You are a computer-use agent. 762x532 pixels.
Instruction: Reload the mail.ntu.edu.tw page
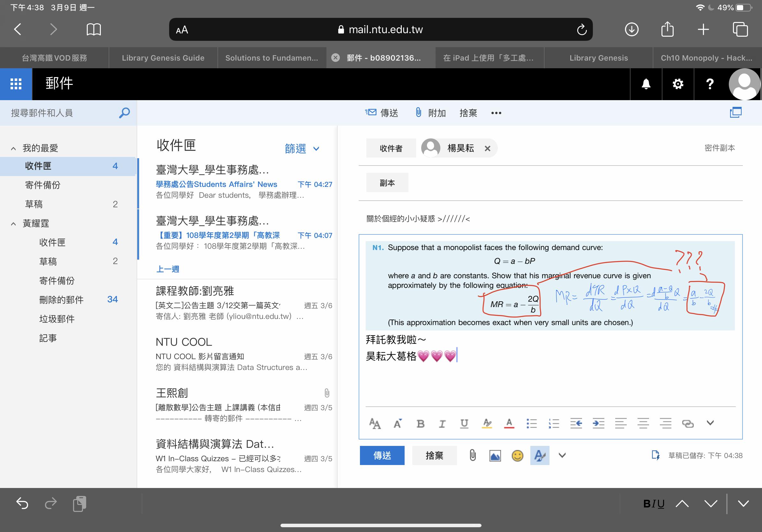click(581, 30)
